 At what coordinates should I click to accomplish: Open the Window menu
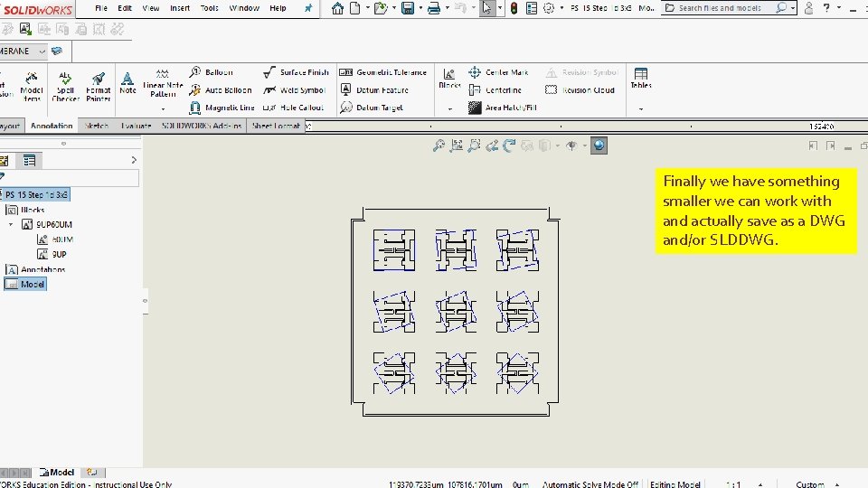(x=244, y=8)
